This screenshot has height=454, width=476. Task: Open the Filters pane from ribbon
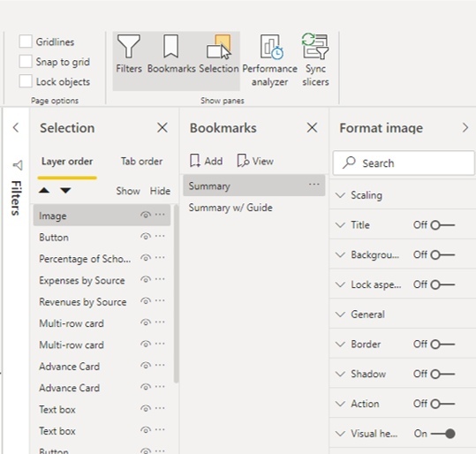(129, 54)
